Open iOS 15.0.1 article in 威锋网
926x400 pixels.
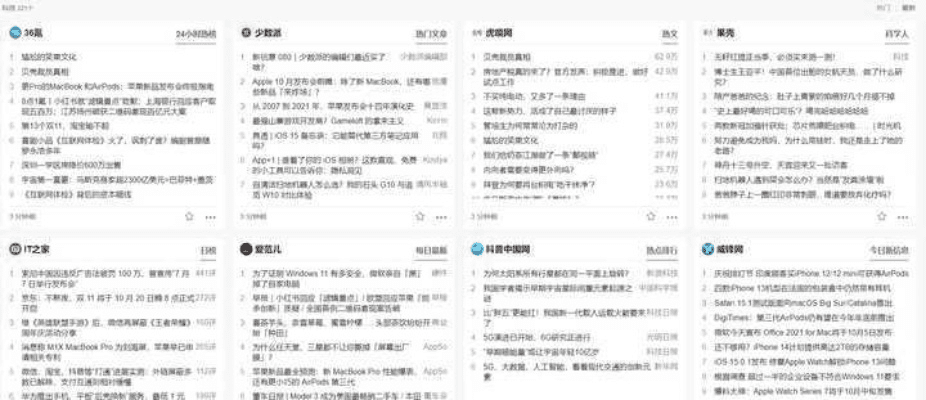(x=803, y=362)
